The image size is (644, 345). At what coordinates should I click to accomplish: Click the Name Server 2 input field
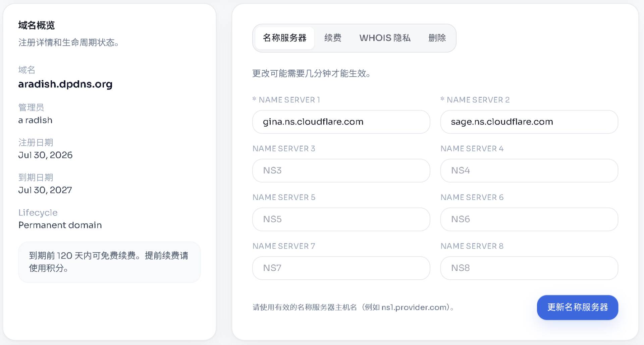pyautogui.click(x=529, y=122)
